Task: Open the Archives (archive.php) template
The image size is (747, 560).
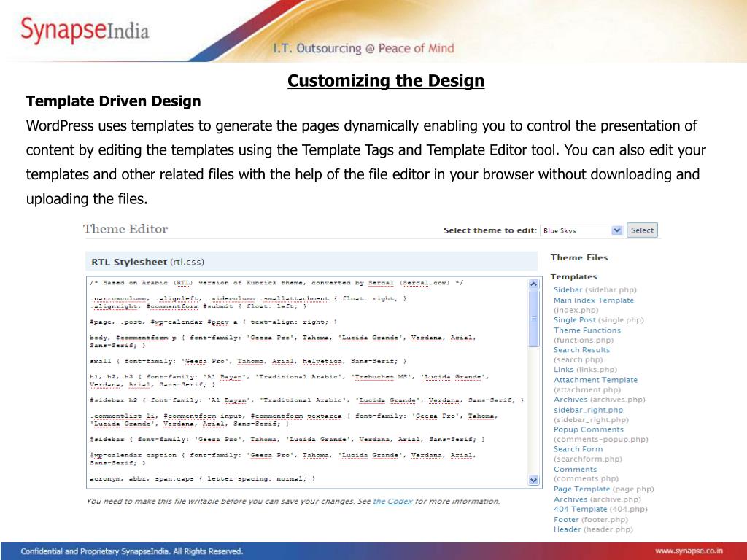Action: (x=597, y=499)
